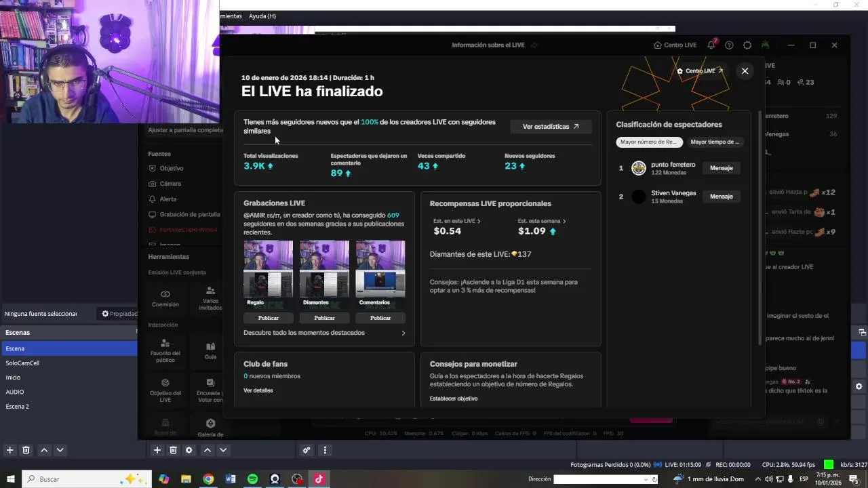Screen dimensions: 868x488
Task: Open Centro LIVE in the top header
Action: 675,45
